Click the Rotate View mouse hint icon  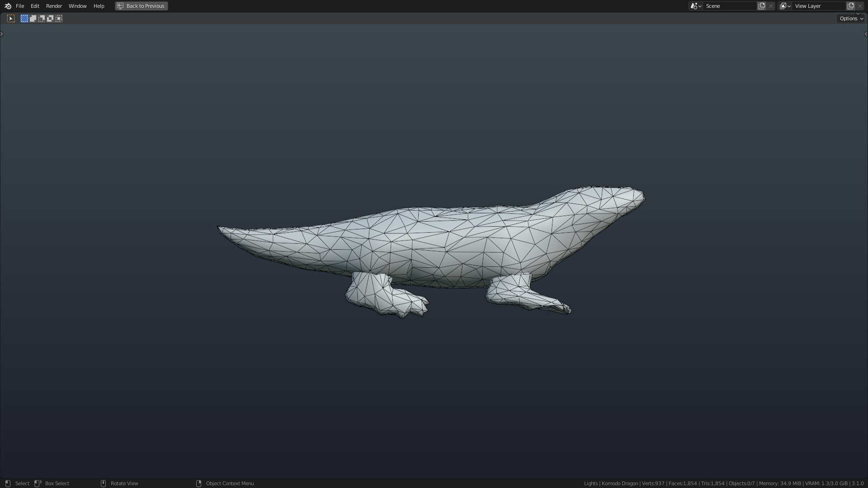click(x=103, y=483)
